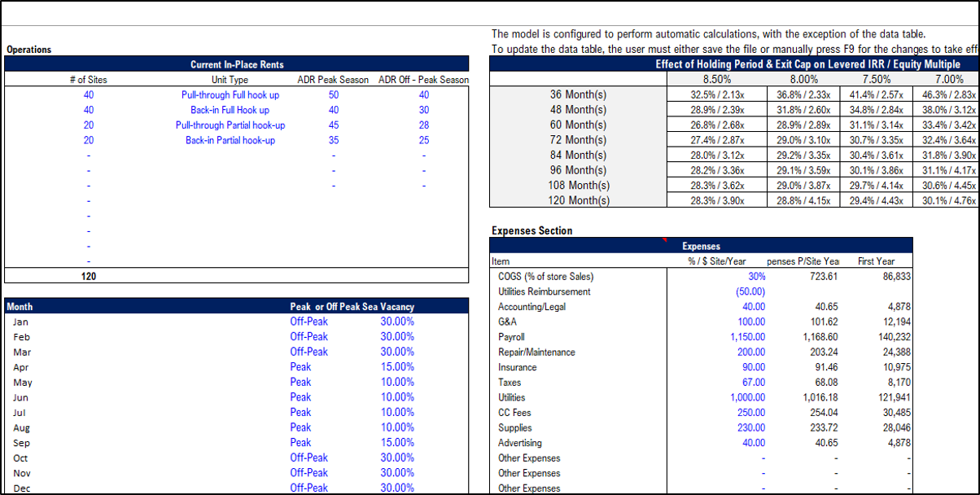
Task: Click the Insurance 90.00 input cell
Action: pos(753,367)
